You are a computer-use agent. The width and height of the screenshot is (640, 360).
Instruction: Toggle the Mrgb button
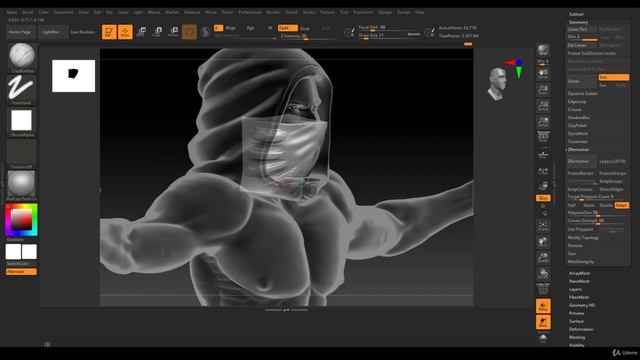(231, 28)
